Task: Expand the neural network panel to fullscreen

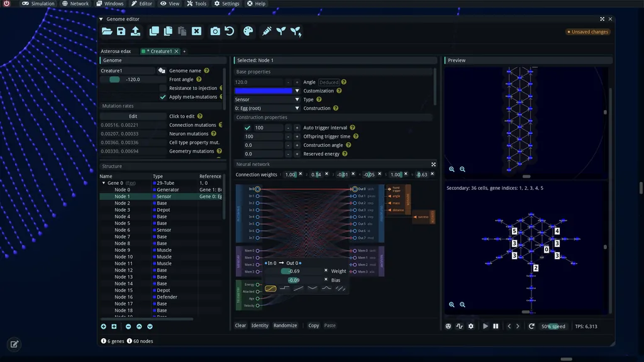Action: [433, 164]
